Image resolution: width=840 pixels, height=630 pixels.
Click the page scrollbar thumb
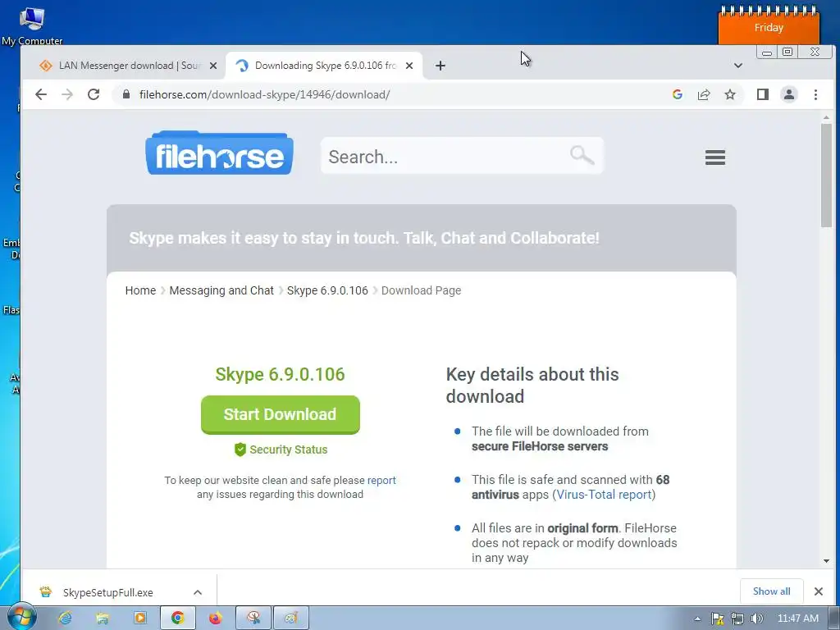(826, 176)
